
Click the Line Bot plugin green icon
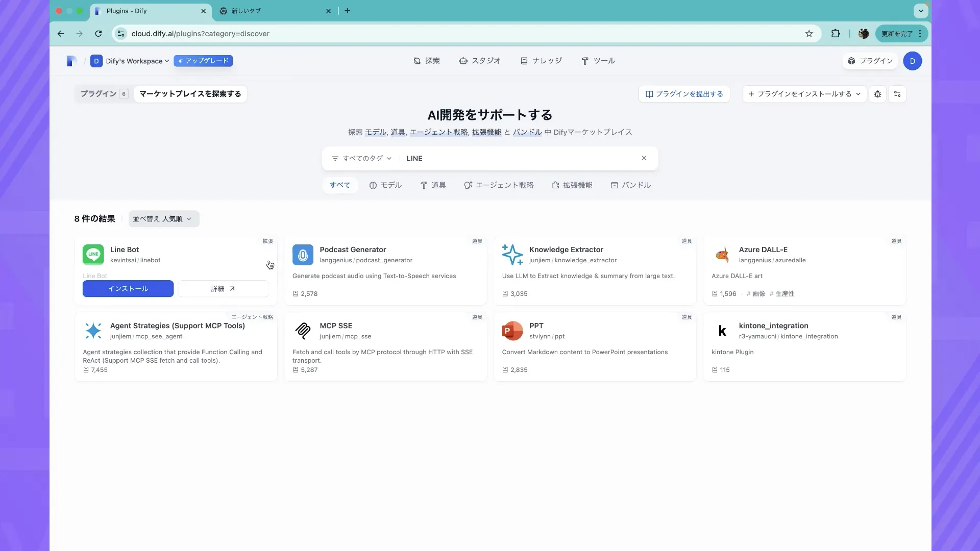tap(93, 255)
